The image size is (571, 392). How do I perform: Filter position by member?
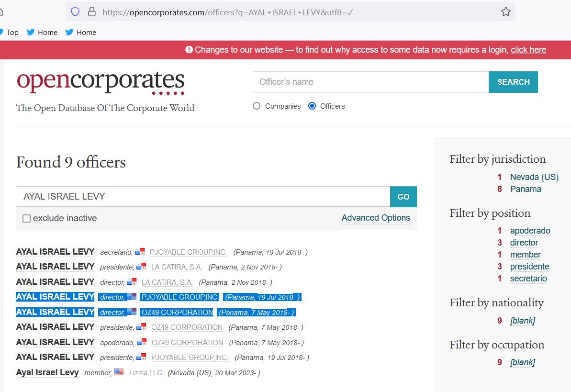point(525,255)
